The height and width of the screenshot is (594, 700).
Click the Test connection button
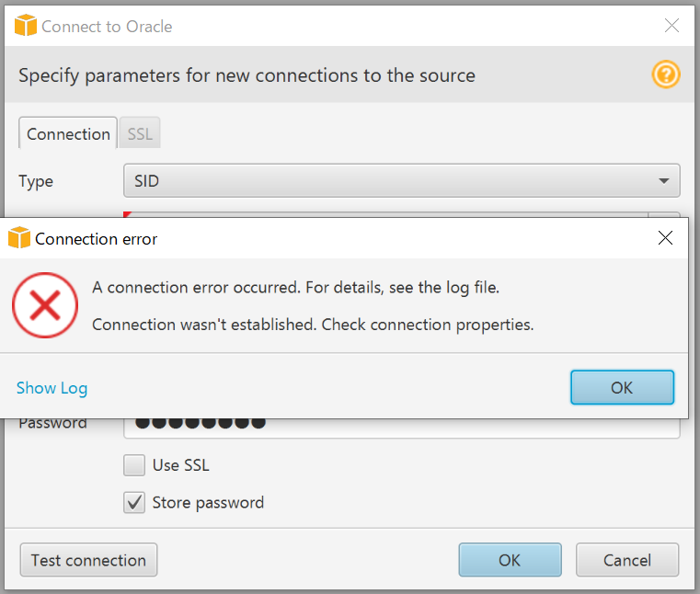88,560
